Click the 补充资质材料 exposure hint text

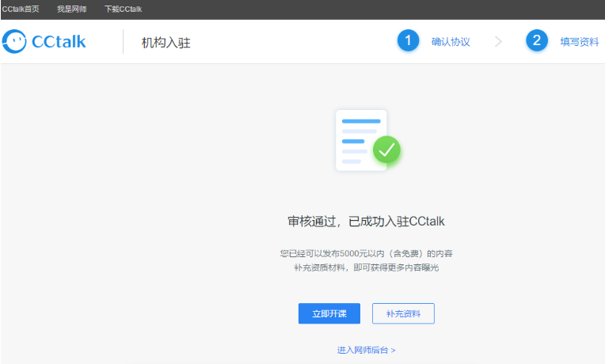[366, 267]
